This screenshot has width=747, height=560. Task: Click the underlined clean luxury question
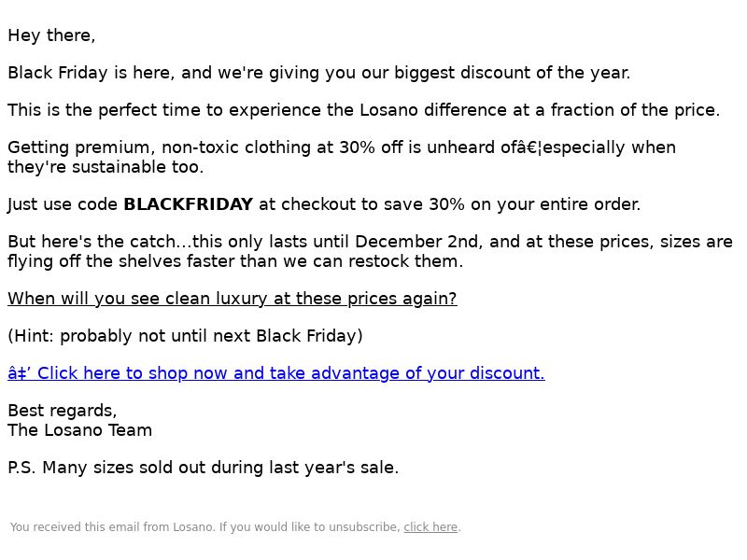[233, 299]
